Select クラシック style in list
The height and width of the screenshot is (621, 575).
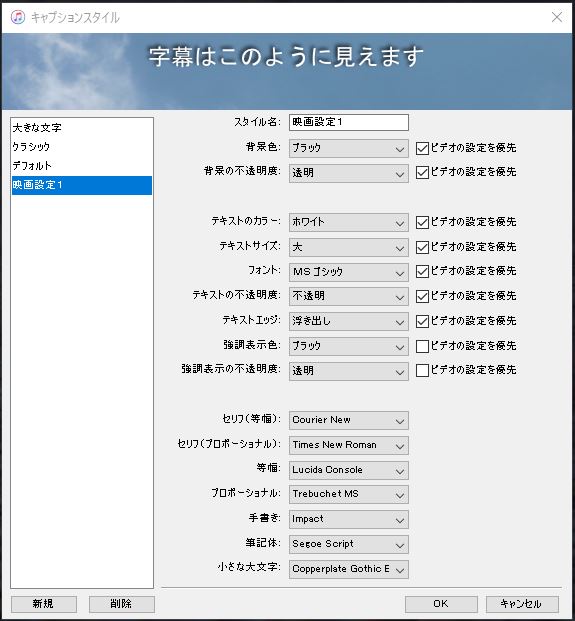point(82,147)
